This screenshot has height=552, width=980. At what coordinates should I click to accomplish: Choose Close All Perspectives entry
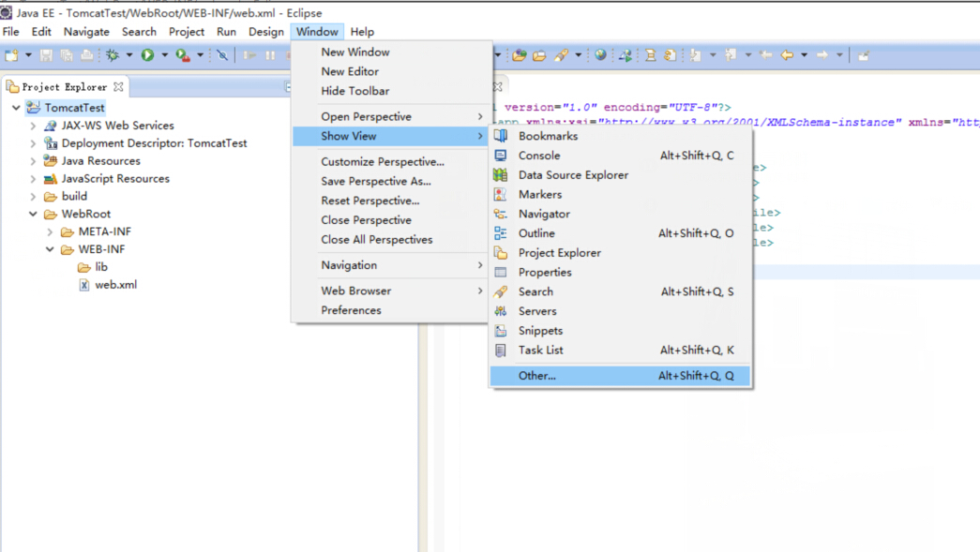[x=393, y=239]
